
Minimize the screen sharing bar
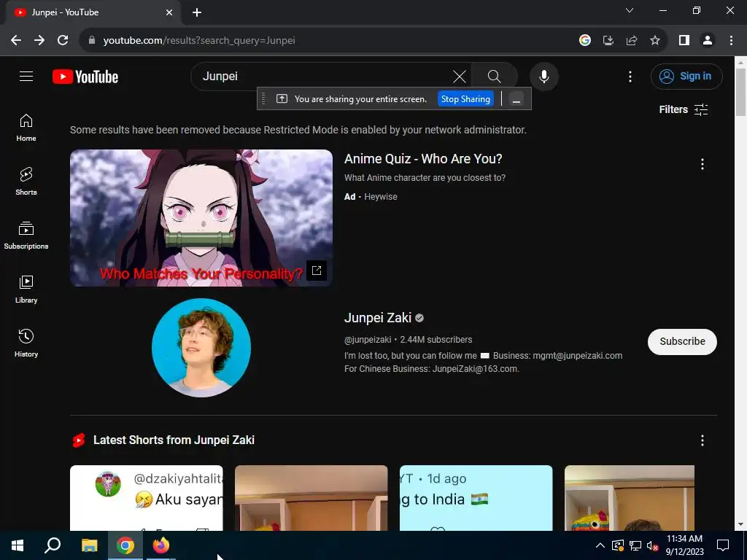tap(516, 99)
